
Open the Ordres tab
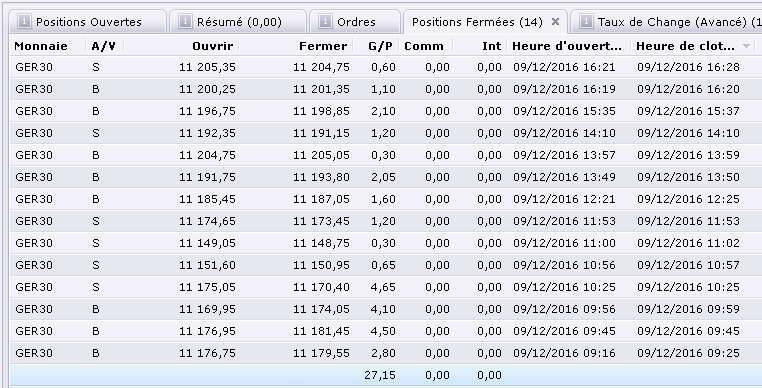pos(355,22)
